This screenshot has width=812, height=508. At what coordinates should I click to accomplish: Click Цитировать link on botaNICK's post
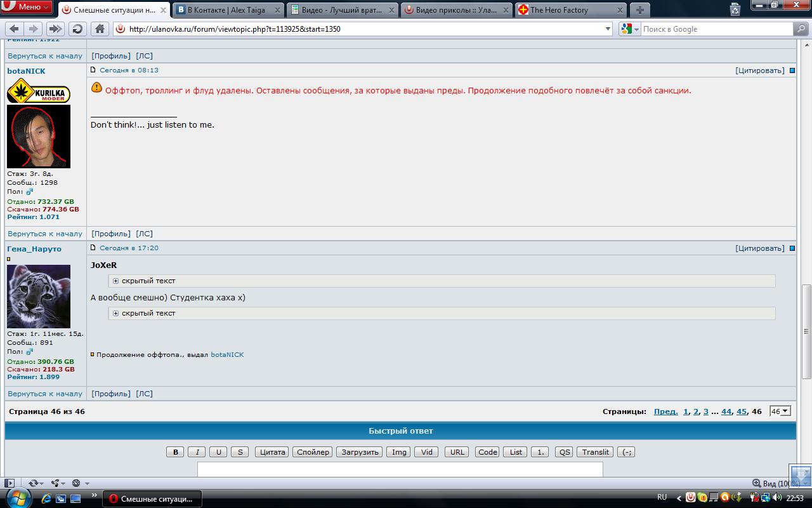[x=759, y=70]
